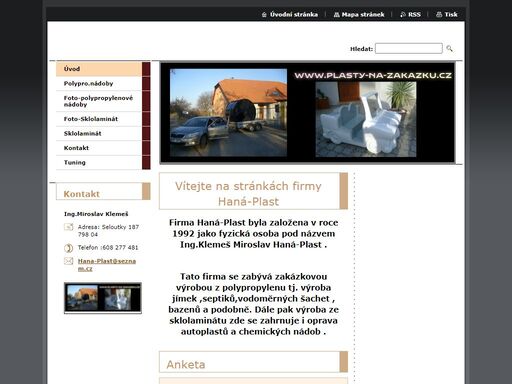Screen dimensions: 512x384
Task: Click the Hana-Plast@seznam.cz email link
Action: 107,265
